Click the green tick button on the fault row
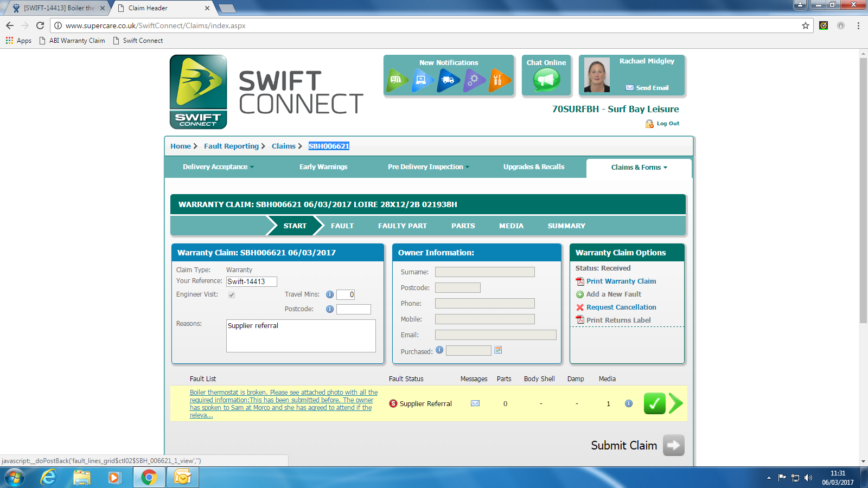 (655, 403)
